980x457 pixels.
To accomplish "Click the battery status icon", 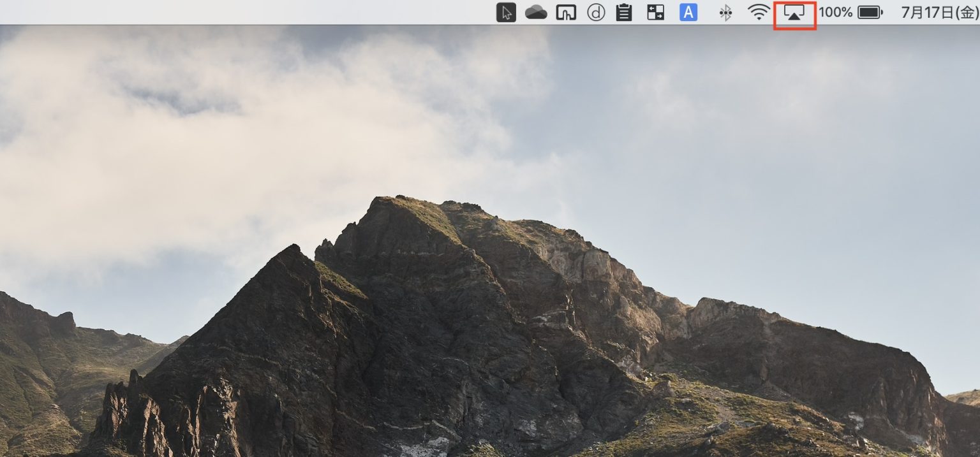I will [x=870, y=12].
